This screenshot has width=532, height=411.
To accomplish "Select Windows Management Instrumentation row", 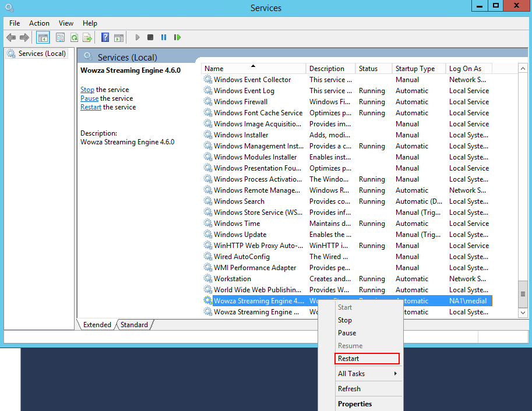I will tap(346, 146).
